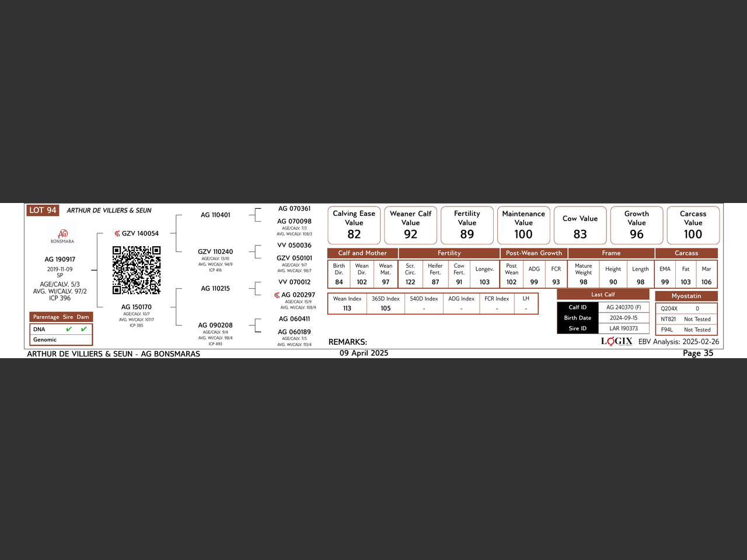Select ancestor AG 070361
Screen dimensions: 747x560
point(295,208)
